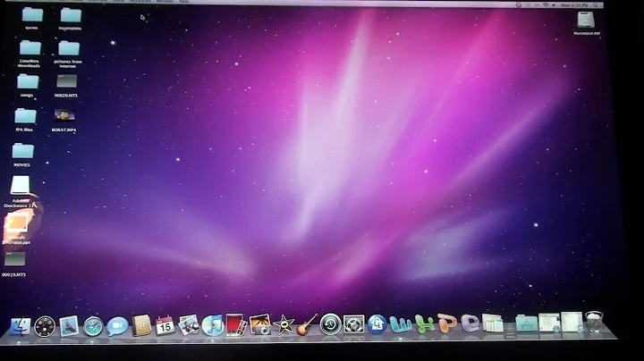Launch Microsoft PowerPoint from the Dock
The image size is (644, 361).
tap(447, 323)
